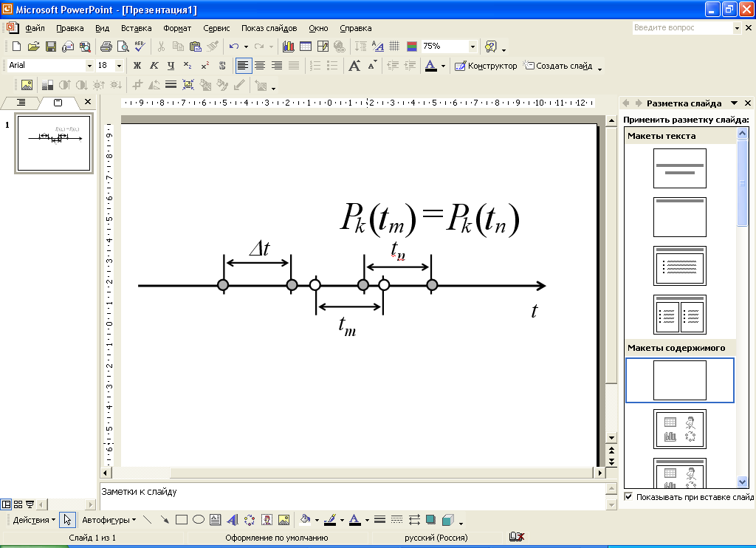Toggle Underline formatting (Ч)
The image size is (756, 548).
click(x=171, y=66)
